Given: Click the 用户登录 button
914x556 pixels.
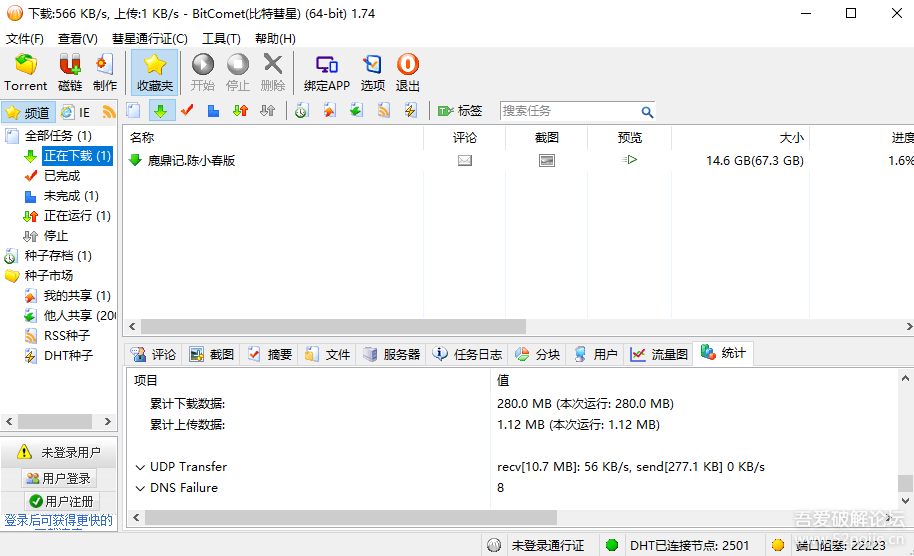Looking at the screenshot, I should [x=58, y=479].
